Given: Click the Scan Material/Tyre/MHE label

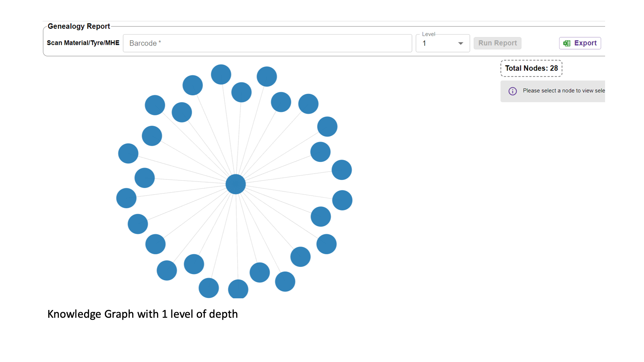Looking at the screenshot, I should coord(83,43).
